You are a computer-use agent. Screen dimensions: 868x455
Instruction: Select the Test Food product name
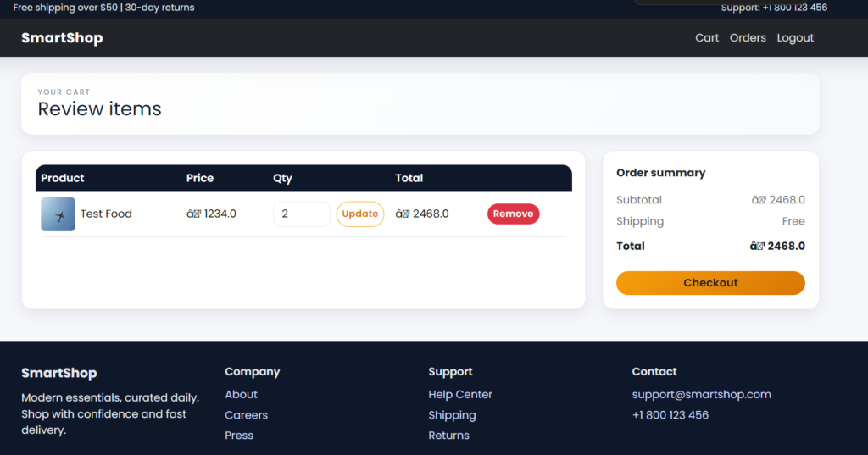pyautogui.click(x=106, y=214)
